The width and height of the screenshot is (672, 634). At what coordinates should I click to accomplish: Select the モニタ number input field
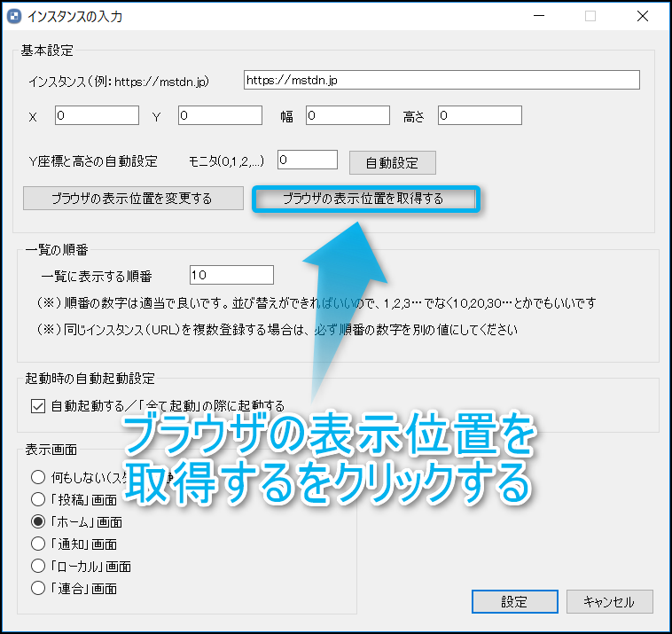tap(308, 160)
